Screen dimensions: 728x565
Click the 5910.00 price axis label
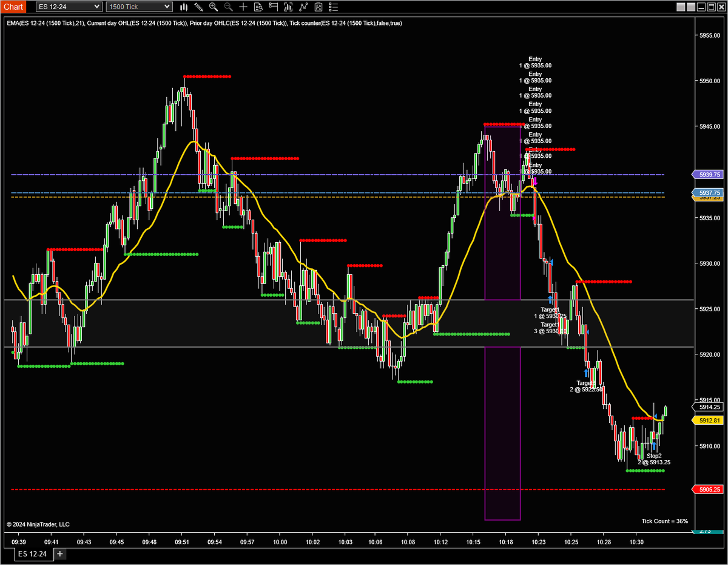pyautogui.click(x=709, y=446)
